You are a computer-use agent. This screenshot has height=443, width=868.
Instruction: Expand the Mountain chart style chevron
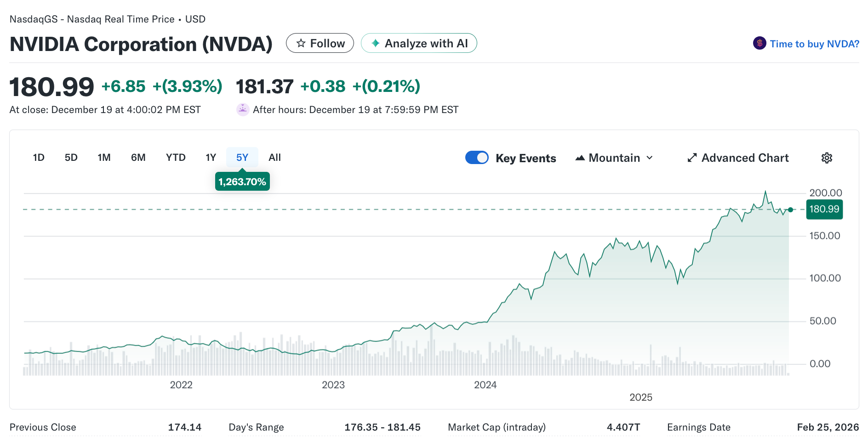[650, 158]
